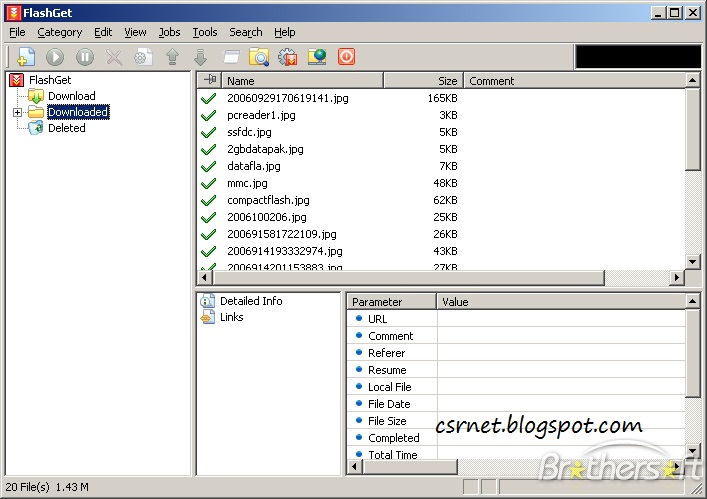Select the Downloaded category label
Viewport: 707px width, 499px height.
tap(78, 112)
